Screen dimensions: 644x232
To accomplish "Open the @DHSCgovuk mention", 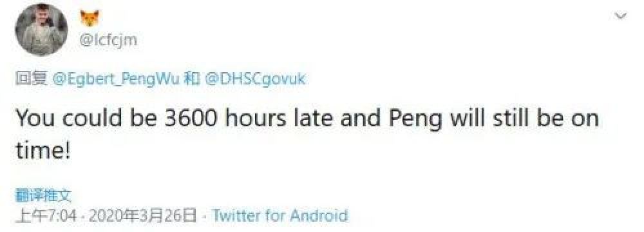I will [x=254, y=78].
